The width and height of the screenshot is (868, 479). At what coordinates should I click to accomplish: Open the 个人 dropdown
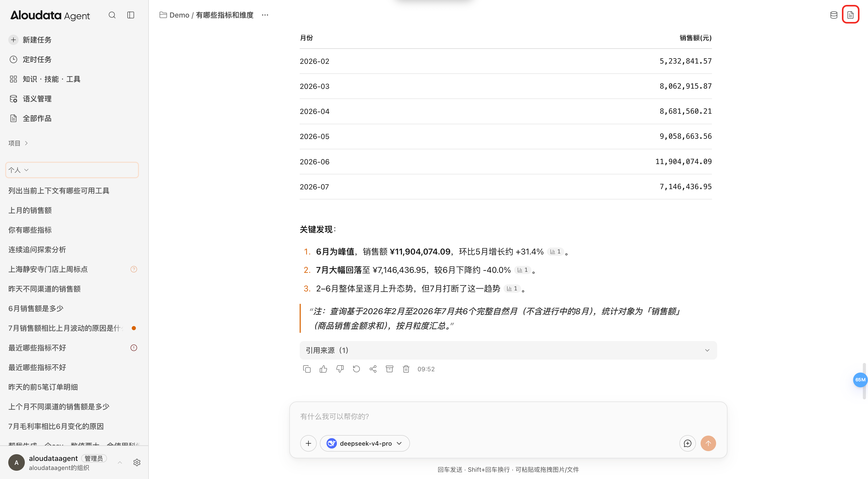pyautogui.click(x=72, y=170)
